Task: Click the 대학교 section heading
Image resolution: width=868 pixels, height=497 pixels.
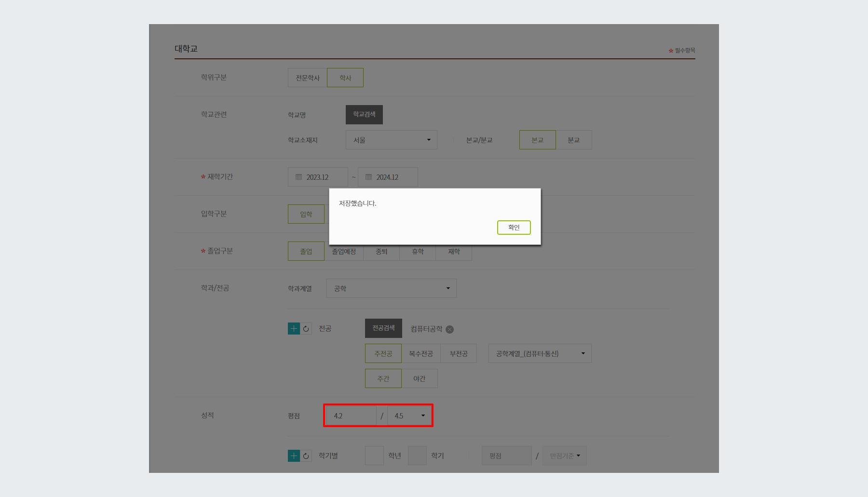Action: point(186,49)
